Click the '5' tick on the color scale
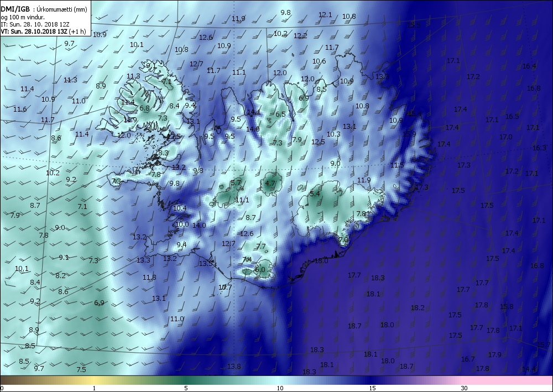Viewport: 553px width, 392px height. [x=186, y=388]
